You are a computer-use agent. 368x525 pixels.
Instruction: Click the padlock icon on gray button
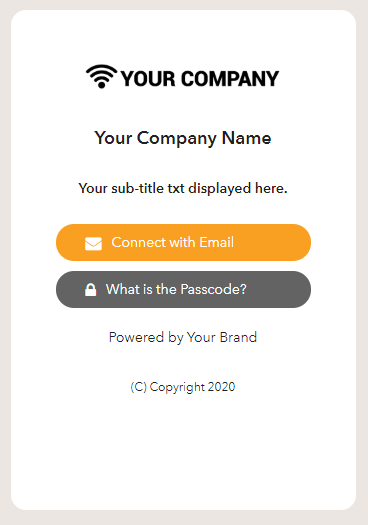coord(90,290)
